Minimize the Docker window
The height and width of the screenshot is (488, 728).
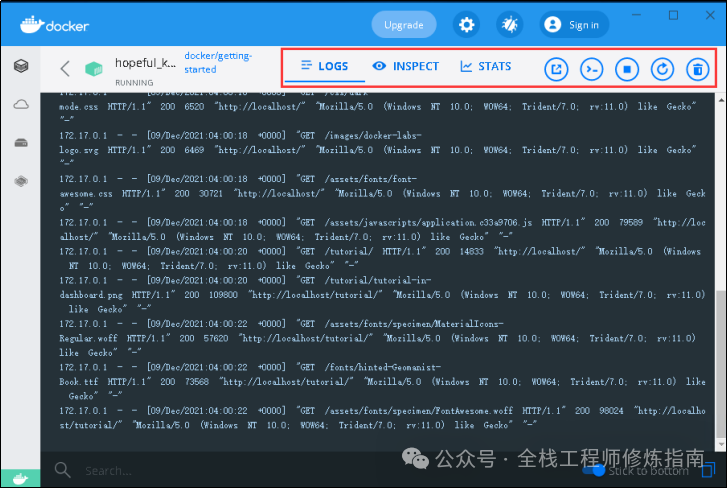637,15
